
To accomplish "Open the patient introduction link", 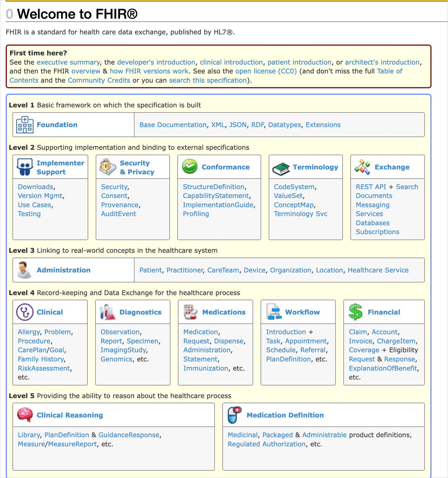I will tap(299, 62).
